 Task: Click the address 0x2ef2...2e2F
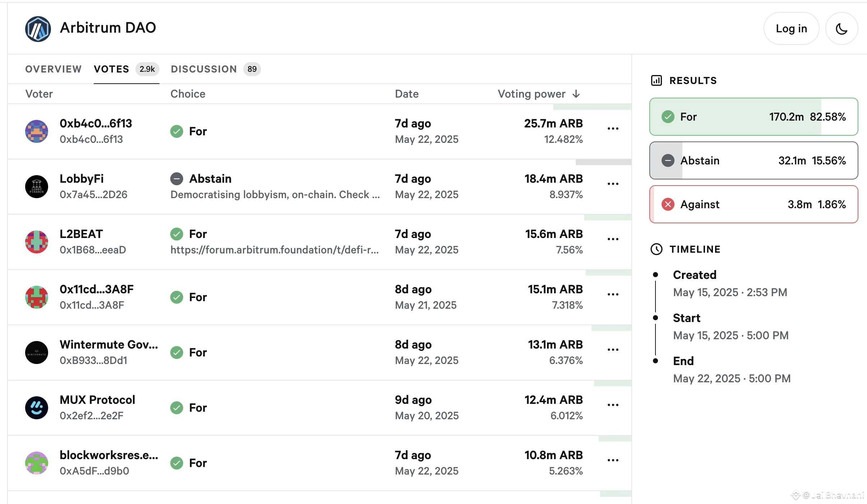point(92,416)
